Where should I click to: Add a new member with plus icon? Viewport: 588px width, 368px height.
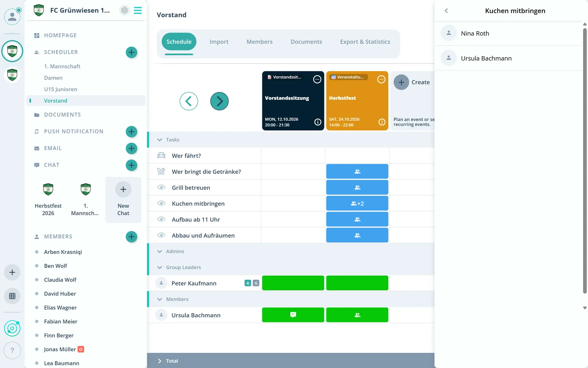(132, 237)
